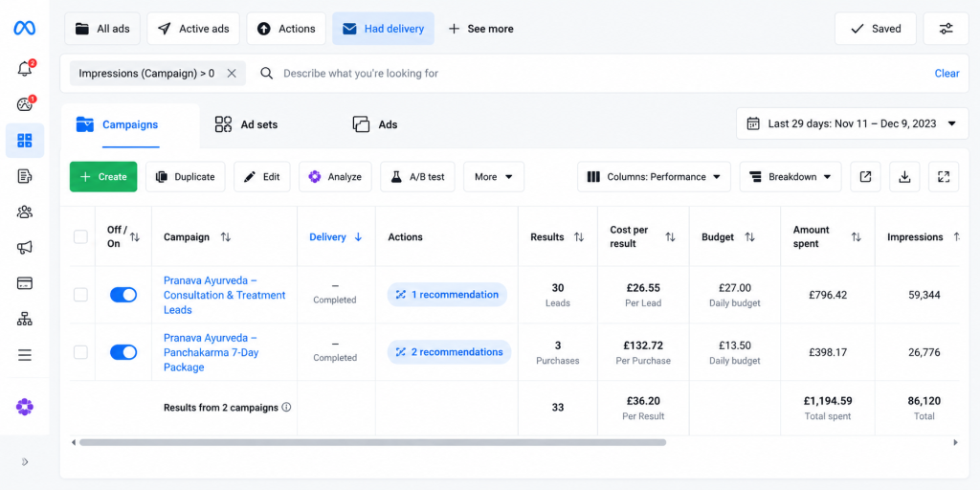
Task: Switch to the Ads tab
Action: [x=375, y=124]
